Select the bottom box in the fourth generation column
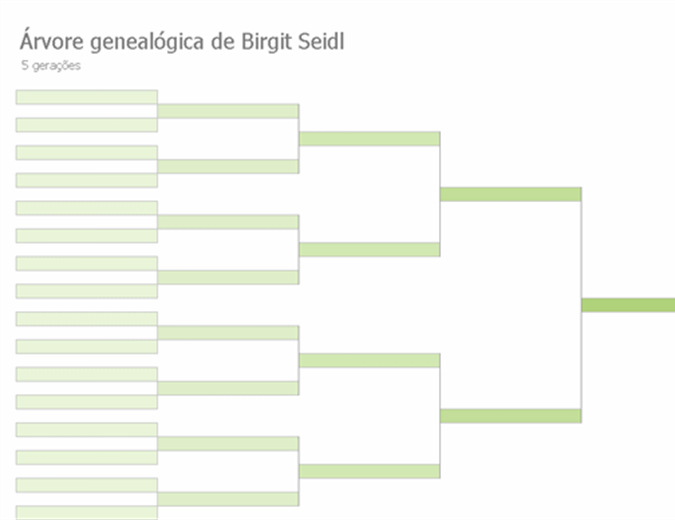The image size is (675, 520). [x=228, y=498]
